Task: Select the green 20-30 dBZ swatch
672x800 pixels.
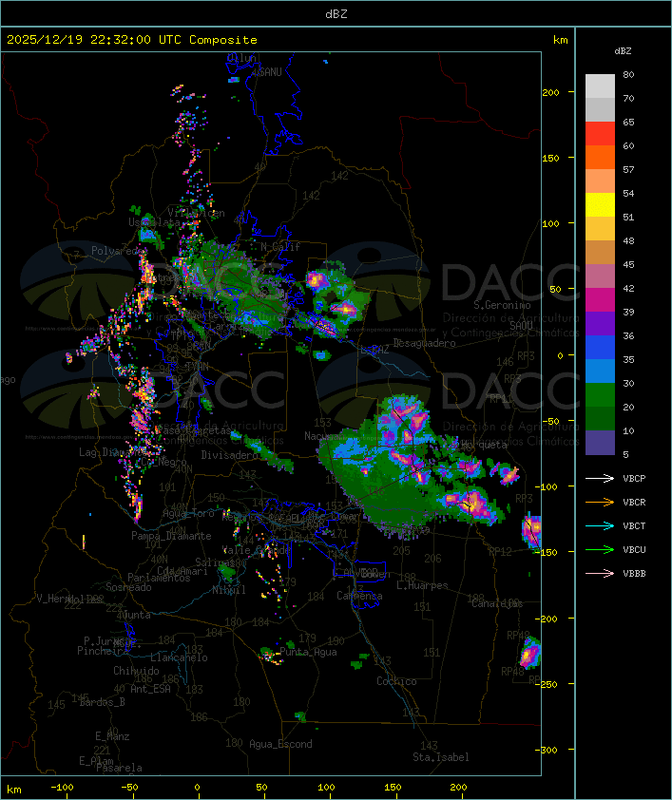Action: 600,394
